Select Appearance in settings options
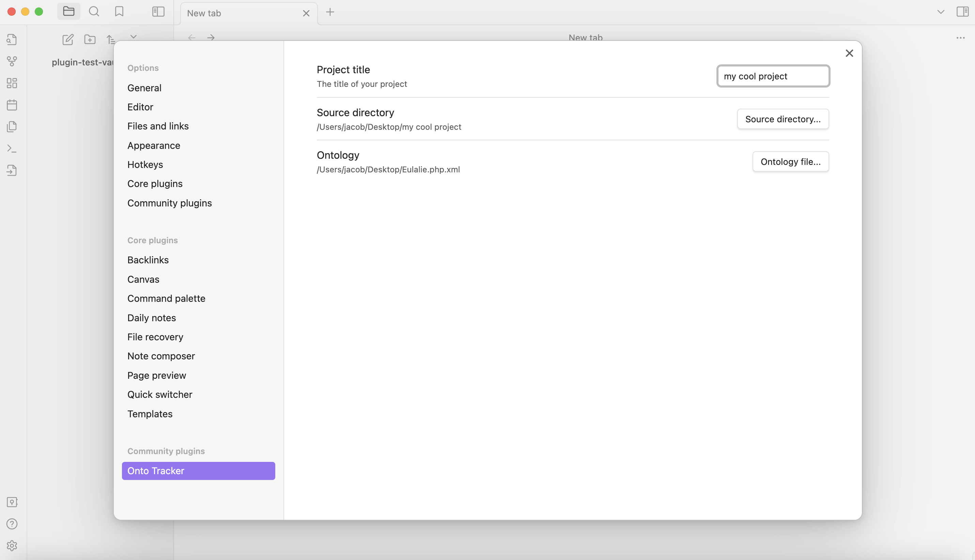Viewport: 975px width, 560px height. click(153, 145)
